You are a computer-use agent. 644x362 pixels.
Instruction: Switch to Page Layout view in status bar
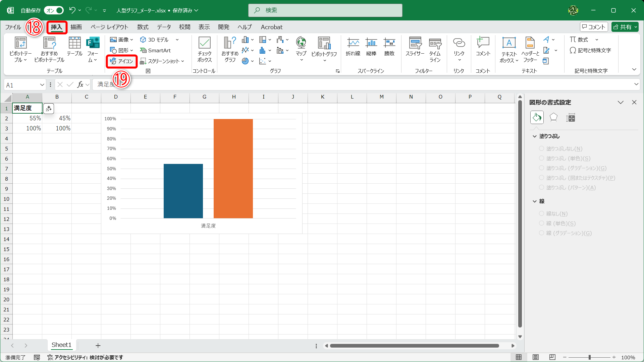pyautogui.click(x=536, y=357)
